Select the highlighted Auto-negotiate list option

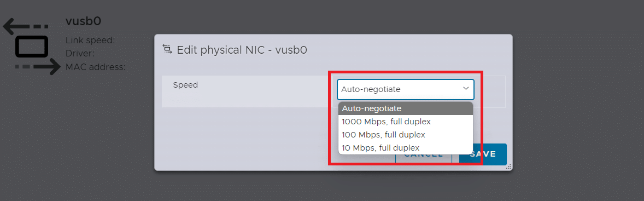406,108
